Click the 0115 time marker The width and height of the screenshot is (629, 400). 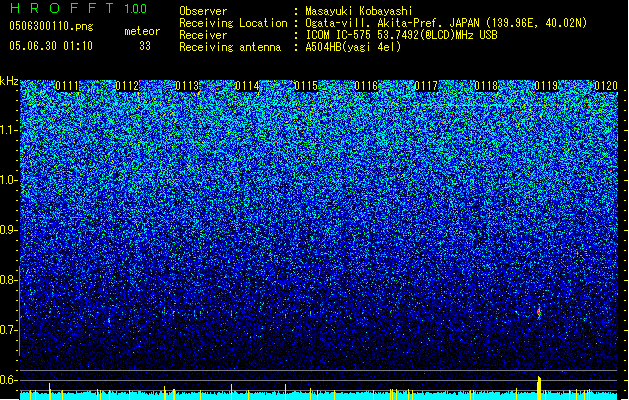(306, 86)
